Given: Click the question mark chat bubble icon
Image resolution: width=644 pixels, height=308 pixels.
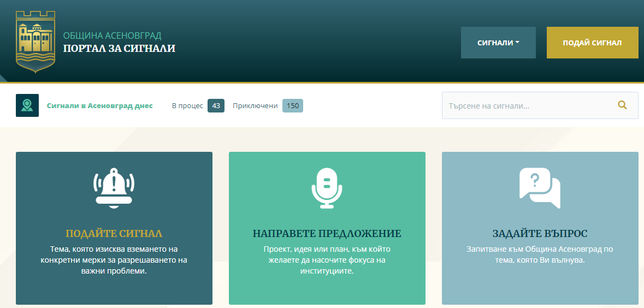Looking at the screenshot, I should [x=539, y=187].
